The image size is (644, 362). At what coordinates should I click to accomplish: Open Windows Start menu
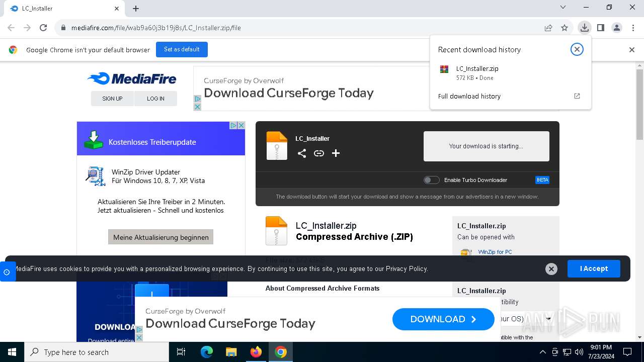[x=12, y=352]
